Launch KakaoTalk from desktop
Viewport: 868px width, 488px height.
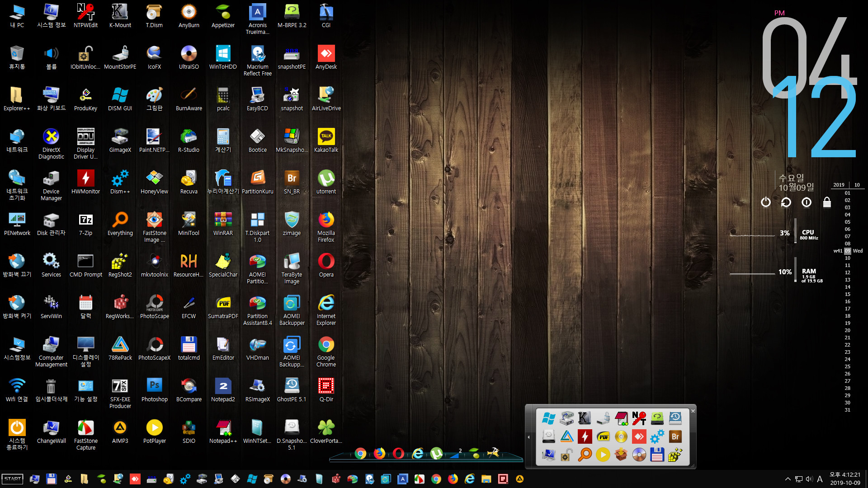click(x=326, y=141)
